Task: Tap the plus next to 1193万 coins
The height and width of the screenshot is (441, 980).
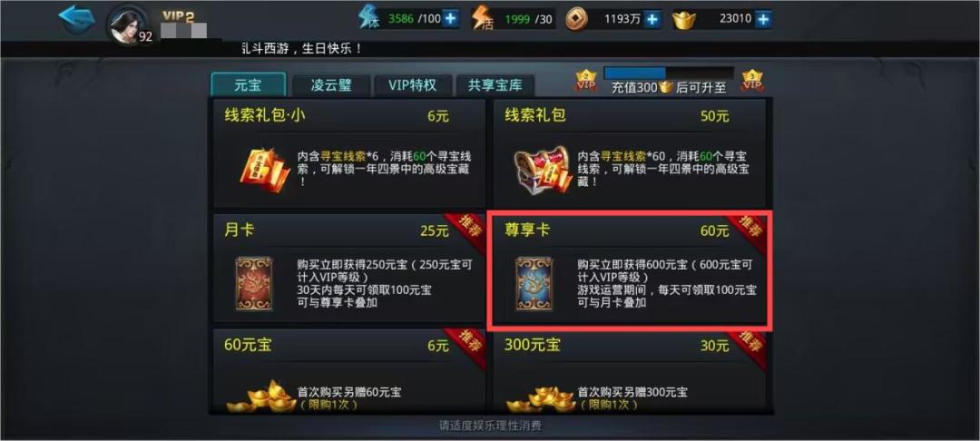Action: point(652,19)
